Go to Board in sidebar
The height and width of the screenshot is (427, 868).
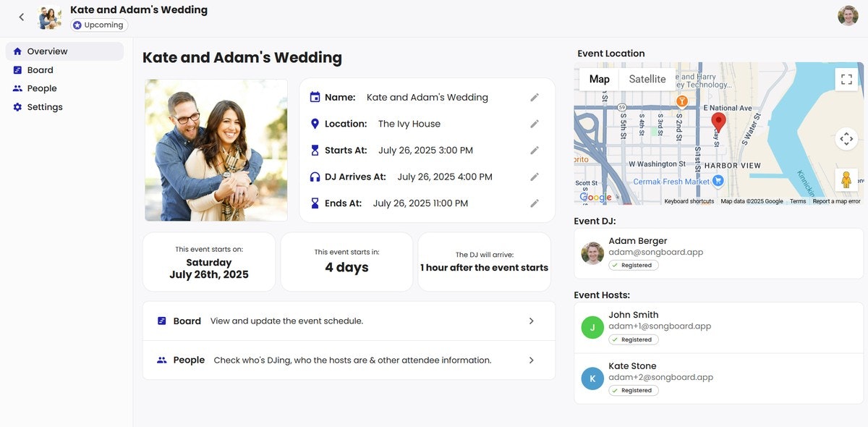coord(41,70)
